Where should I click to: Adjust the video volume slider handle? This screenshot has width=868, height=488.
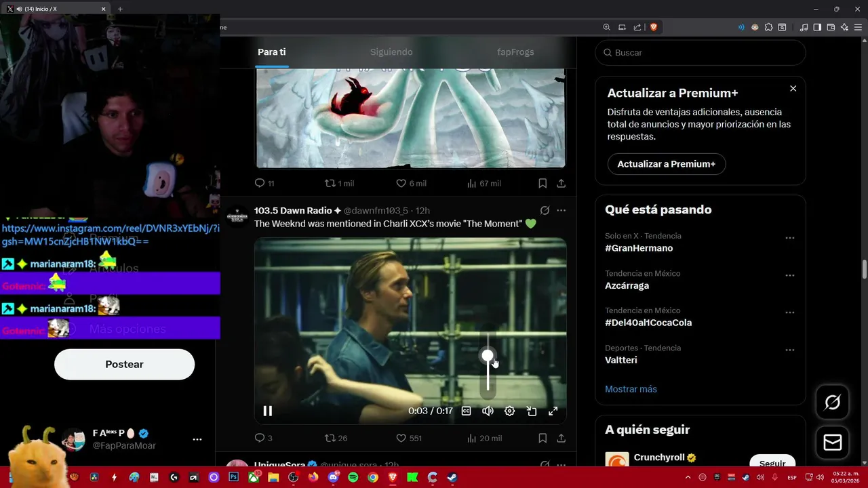[488, 355]
